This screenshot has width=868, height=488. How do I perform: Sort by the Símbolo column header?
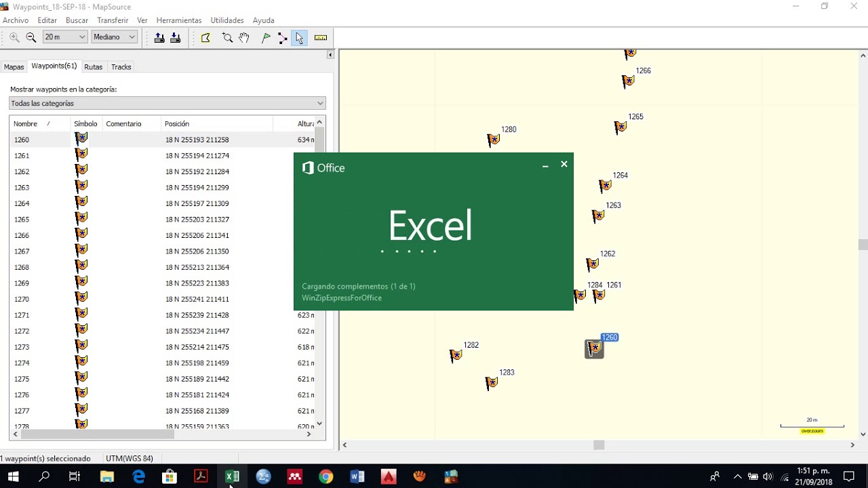(86, 124)
